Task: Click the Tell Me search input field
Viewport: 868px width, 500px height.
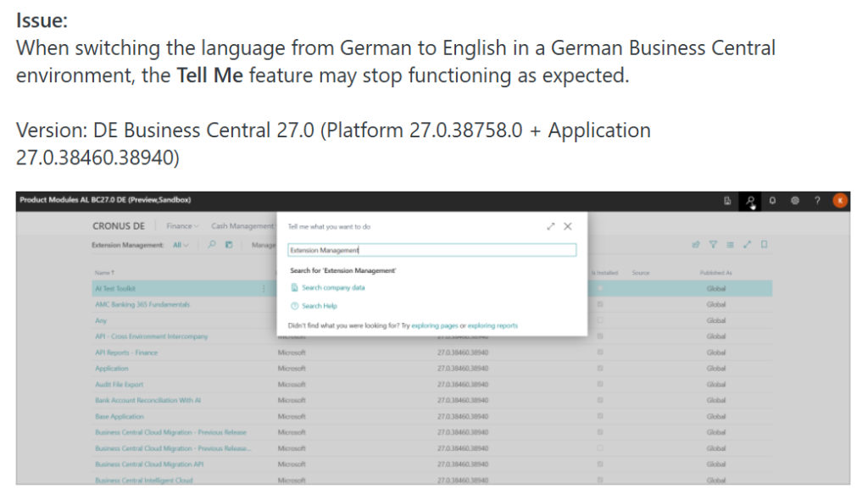Action: coord(431,250)
